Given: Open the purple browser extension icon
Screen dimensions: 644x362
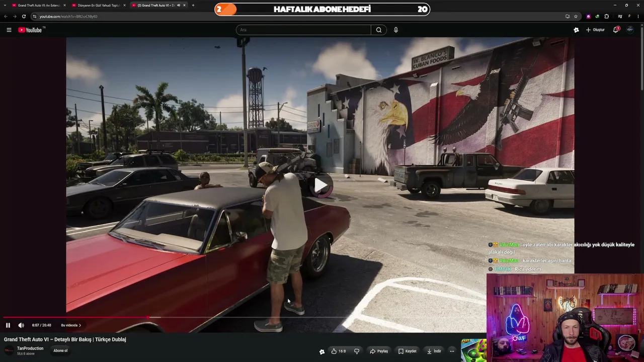Looking at the screenshot, I should pyautogui.click(x=588, y=17).
